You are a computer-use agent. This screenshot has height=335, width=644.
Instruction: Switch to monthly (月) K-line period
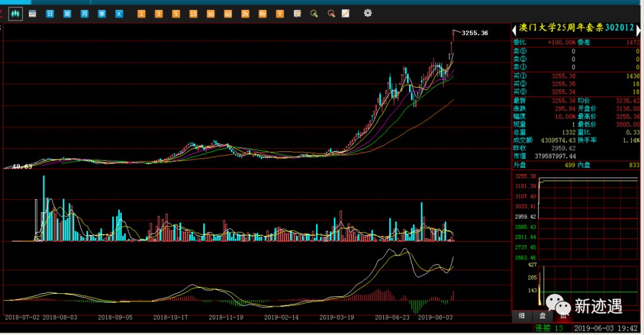84,14
